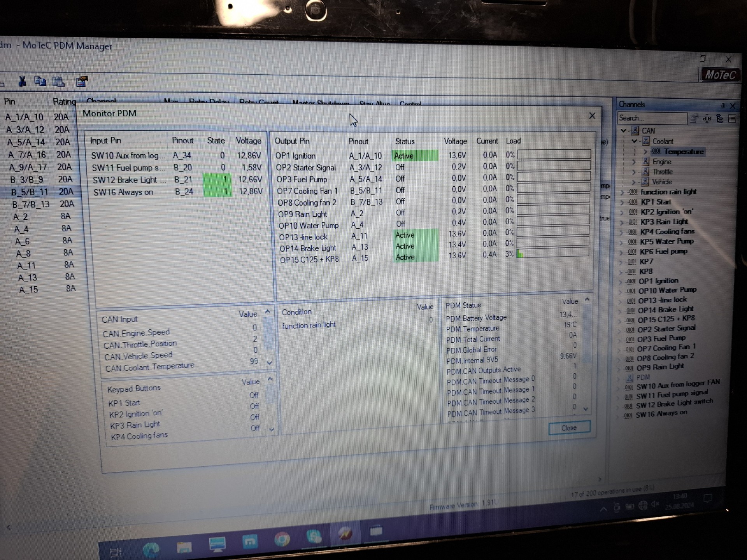Expand the Vehicle tree node

click(634, 182)
